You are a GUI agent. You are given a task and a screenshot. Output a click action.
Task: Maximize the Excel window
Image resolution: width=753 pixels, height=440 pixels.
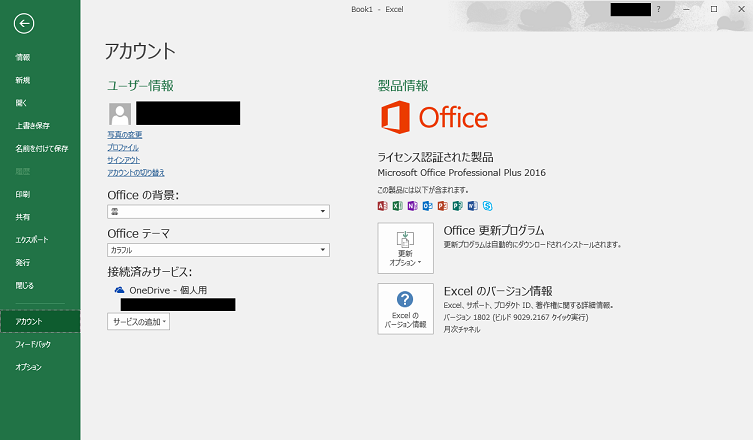click(714, 9)
